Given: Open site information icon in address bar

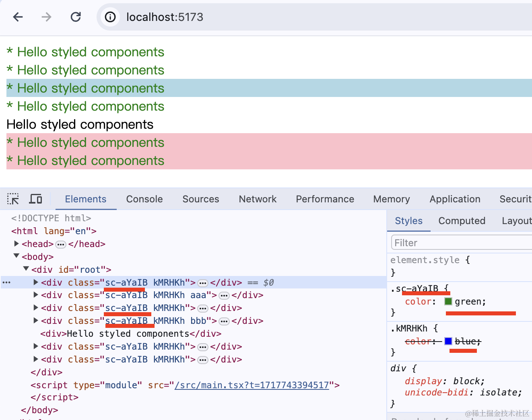Looking at the screenshot, I should [x=110, y=17].
